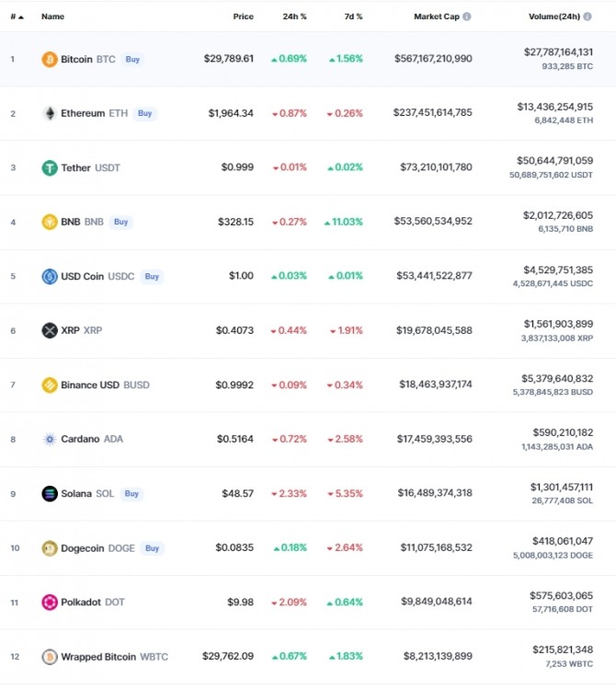The width and height of the screenshot is (616, 690).
Task: Click the Solana logo icon
Action: pos(50,494)
